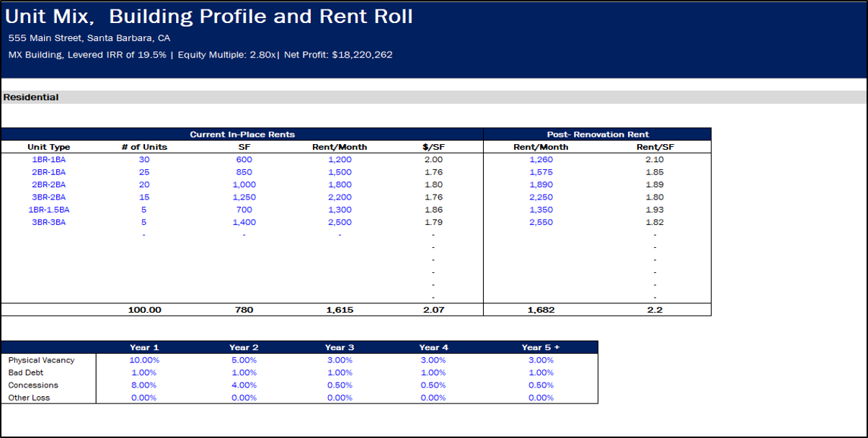The width and height of the screenshot is (868, 438).
Task: Select the Year 5 + column header
Action: tap(541, 347)
